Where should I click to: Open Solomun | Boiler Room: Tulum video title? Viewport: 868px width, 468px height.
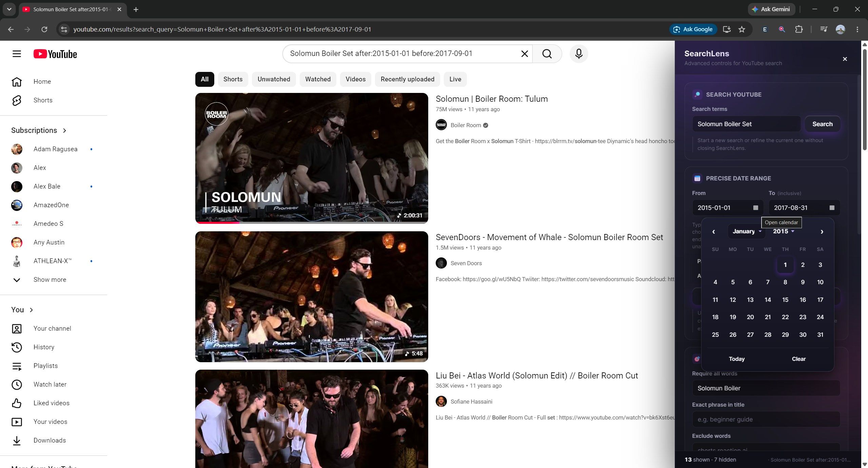pyautogui.click(x=492, y=99)
